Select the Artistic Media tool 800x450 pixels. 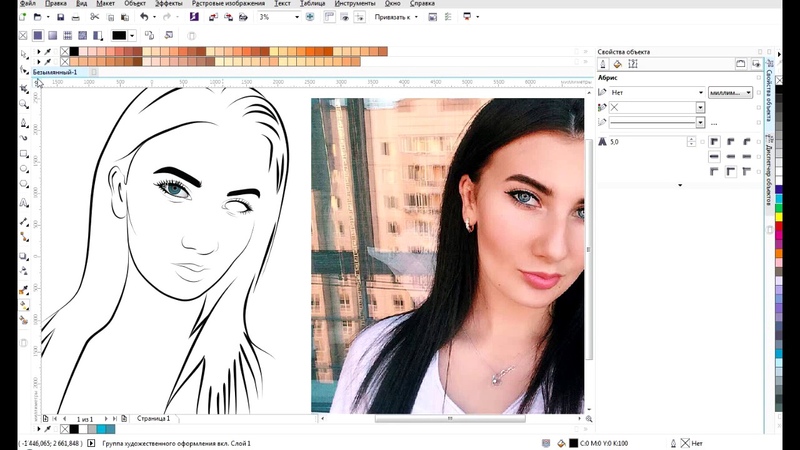click(23, 138)
